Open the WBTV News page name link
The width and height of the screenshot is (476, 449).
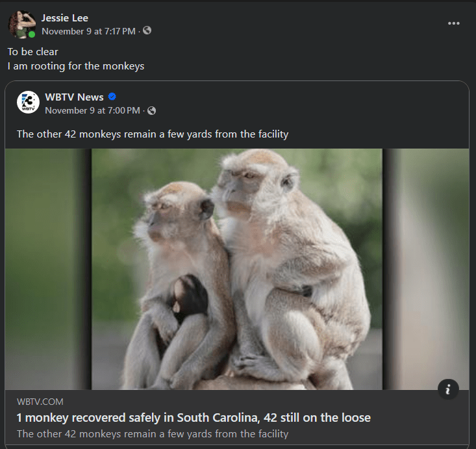74,97
